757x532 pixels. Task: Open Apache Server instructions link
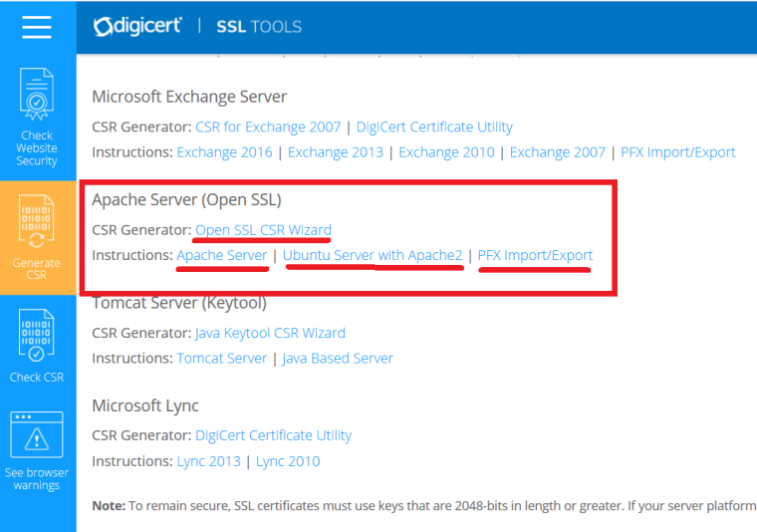[x=221, y=255]
